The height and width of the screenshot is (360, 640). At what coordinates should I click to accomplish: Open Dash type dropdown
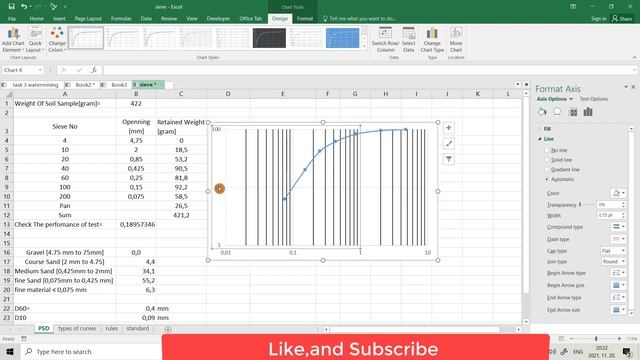point(618,239)
